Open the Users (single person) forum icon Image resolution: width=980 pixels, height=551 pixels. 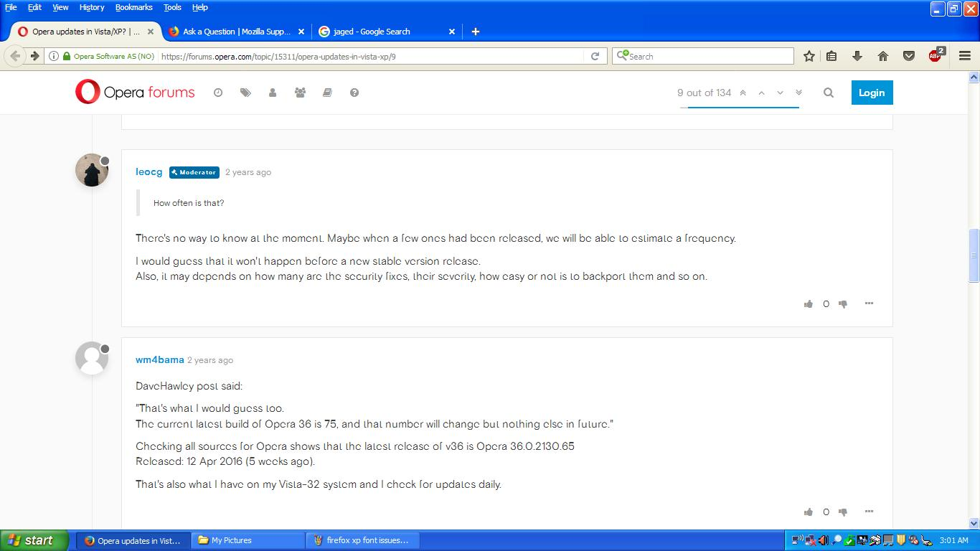[273, 93]
